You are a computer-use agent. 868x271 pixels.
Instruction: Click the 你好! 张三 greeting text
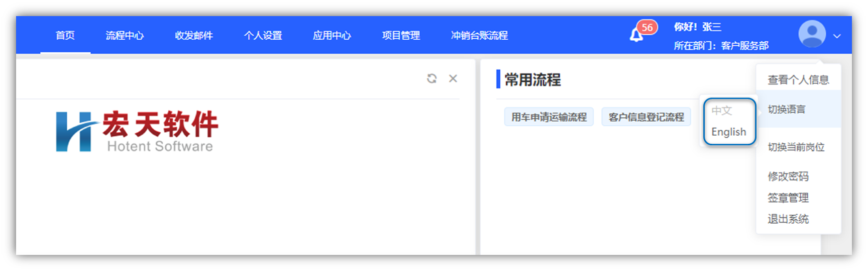pos(698,27)
